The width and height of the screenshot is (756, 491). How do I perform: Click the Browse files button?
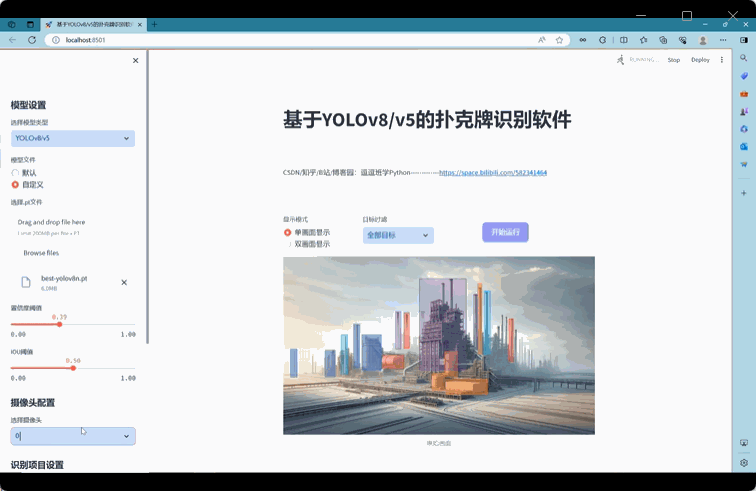41,253
